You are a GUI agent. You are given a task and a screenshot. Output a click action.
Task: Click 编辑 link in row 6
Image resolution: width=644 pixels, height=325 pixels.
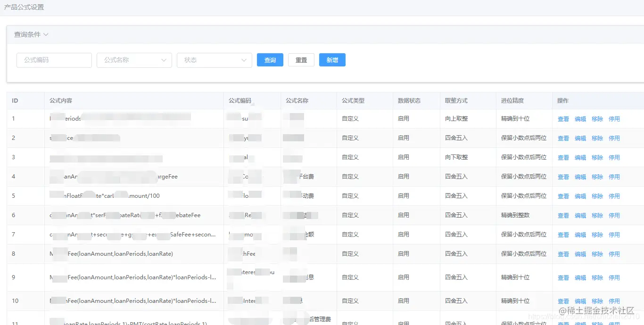[580, 216]
